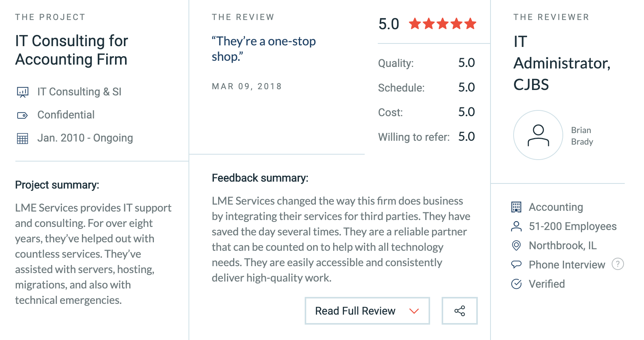Click the Phone Interview label
The image size is (644, 340).
pyautogui.click(x=567, y=265)
